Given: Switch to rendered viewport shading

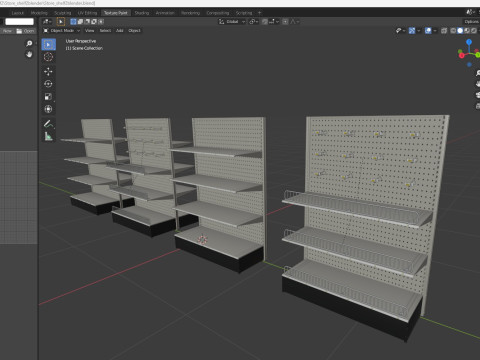Looking at the screenshot, I should tap(474, 31).
